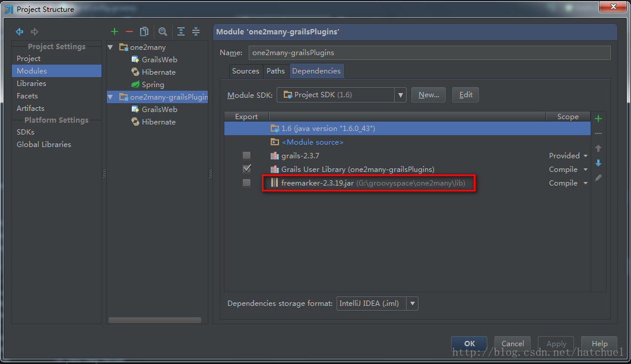
Task: Click the module tree horizontal scrollbar
Action: [x=155, y=320]
